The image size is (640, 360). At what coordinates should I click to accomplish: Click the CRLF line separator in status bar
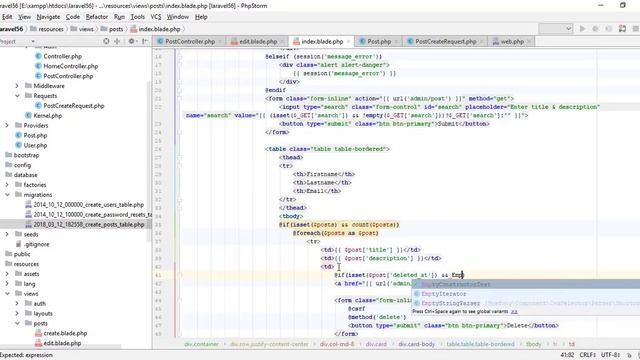click(587, 355)
